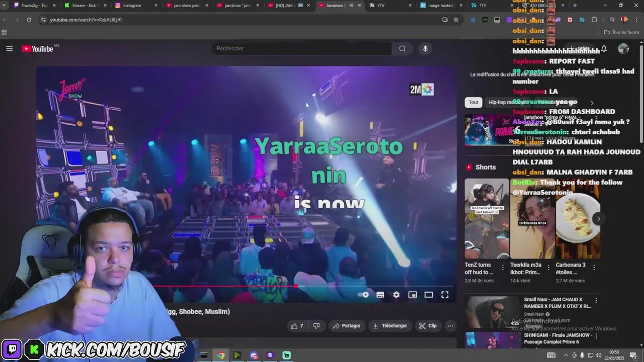
Task: Click the Télécharger download button
Action: click(x=389, y=326)
